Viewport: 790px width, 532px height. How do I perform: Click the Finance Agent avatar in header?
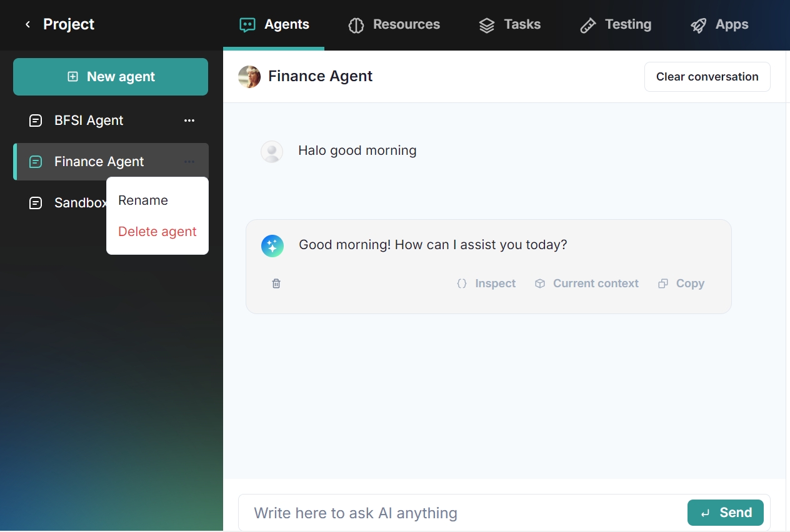tap(249, 77)
